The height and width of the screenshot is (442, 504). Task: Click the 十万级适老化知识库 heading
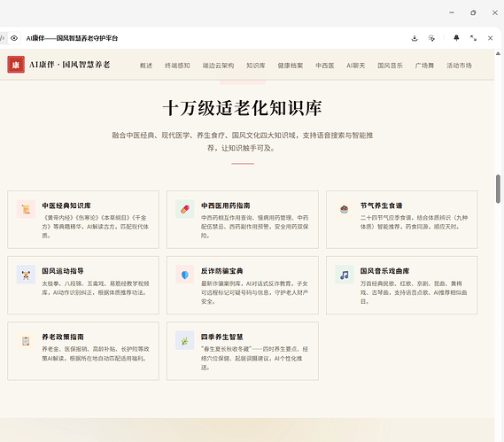coord(243,108)
